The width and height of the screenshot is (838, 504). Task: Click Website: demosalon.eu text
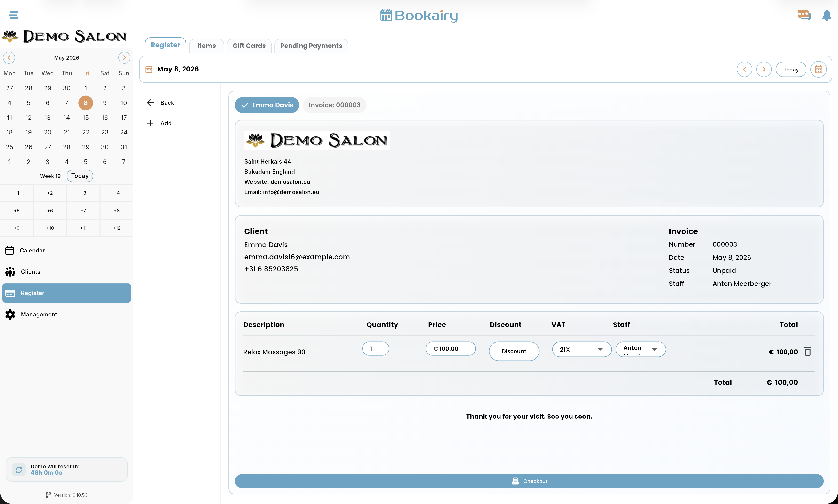pyautogui.click(x=277, y=182)
